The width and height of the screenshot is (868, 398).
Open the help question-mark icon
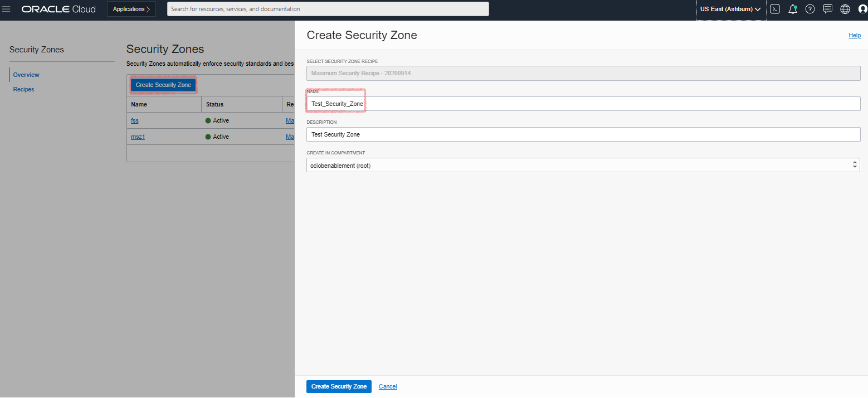tap(810, 9)
